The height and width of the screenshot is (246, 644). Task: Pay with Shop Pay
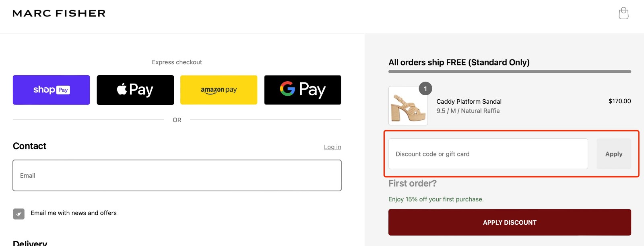(x=51, y=90)
